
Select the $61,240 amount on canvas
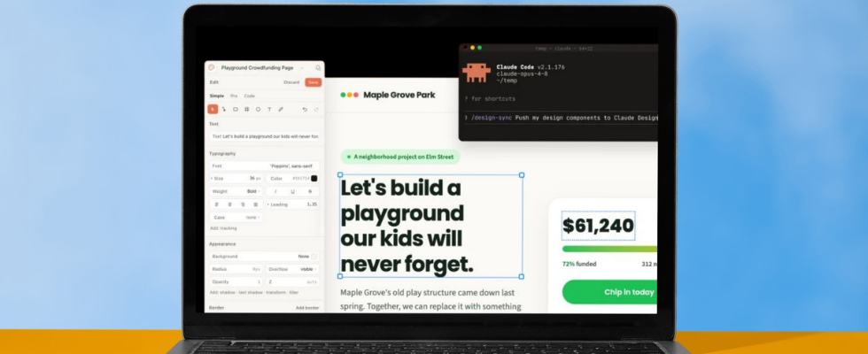click(x=599, y=226)
